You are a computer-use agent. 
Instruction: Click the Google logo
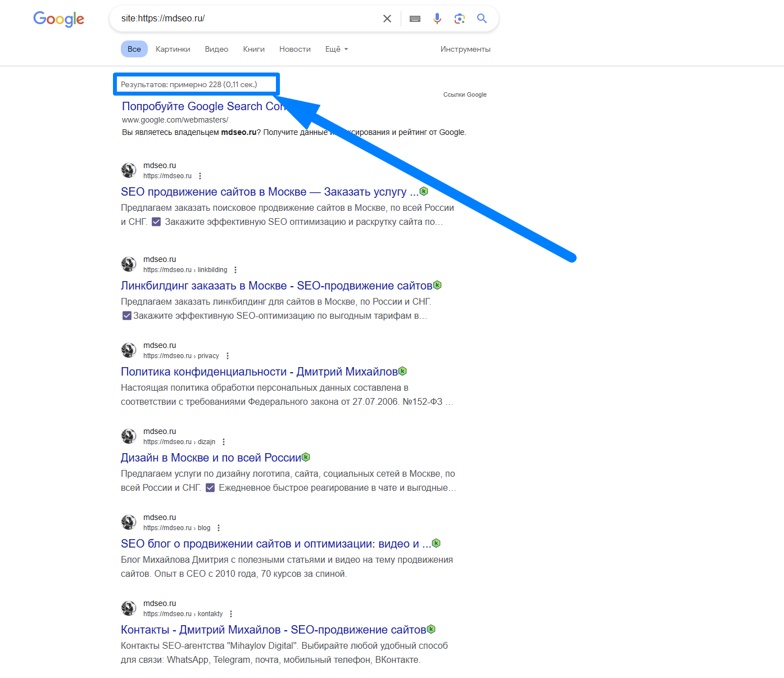coord(58,19)
